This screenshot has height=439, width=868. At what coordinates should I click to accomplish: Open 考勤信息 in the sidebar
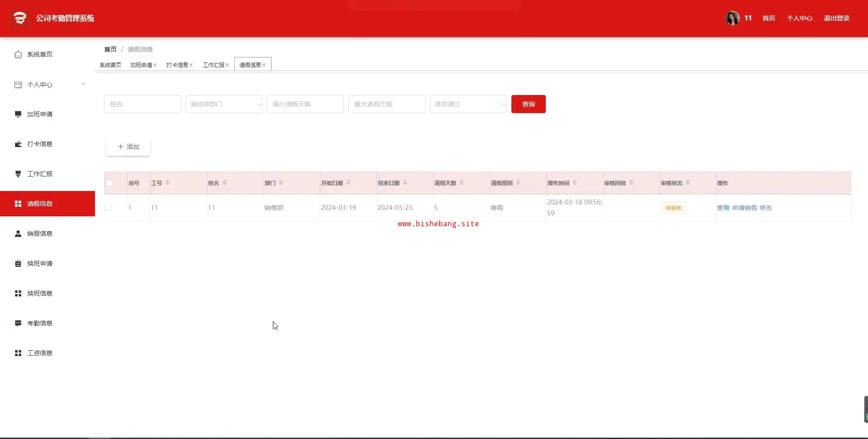[x=48, y=323]
